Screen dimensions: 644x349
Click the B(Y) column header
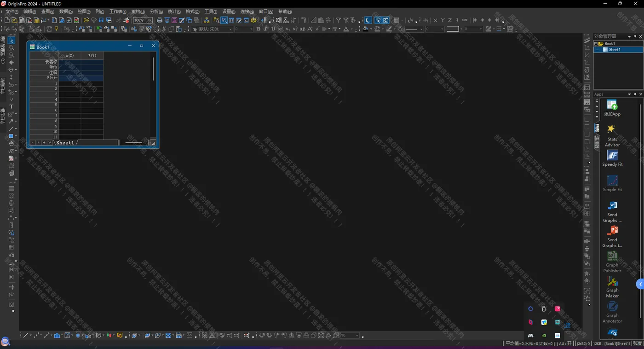(92, 56)
